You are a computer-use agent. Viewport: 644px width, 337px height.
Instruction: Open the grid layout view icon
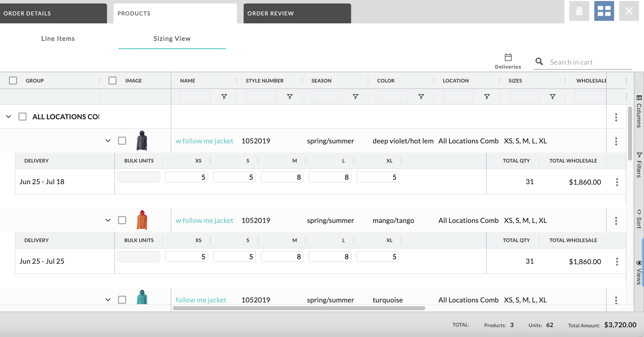[x=604, y=11]
